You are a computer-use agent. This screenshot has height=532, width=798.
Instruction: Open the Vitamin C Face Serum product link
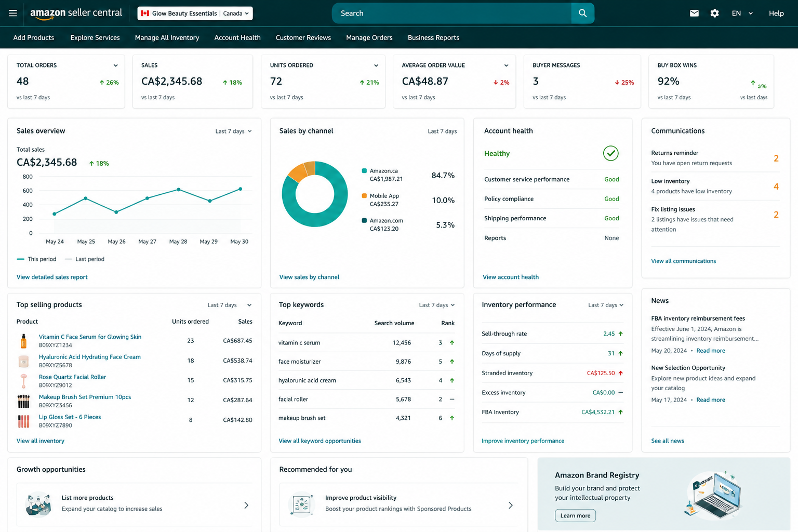tap(90, 337)
